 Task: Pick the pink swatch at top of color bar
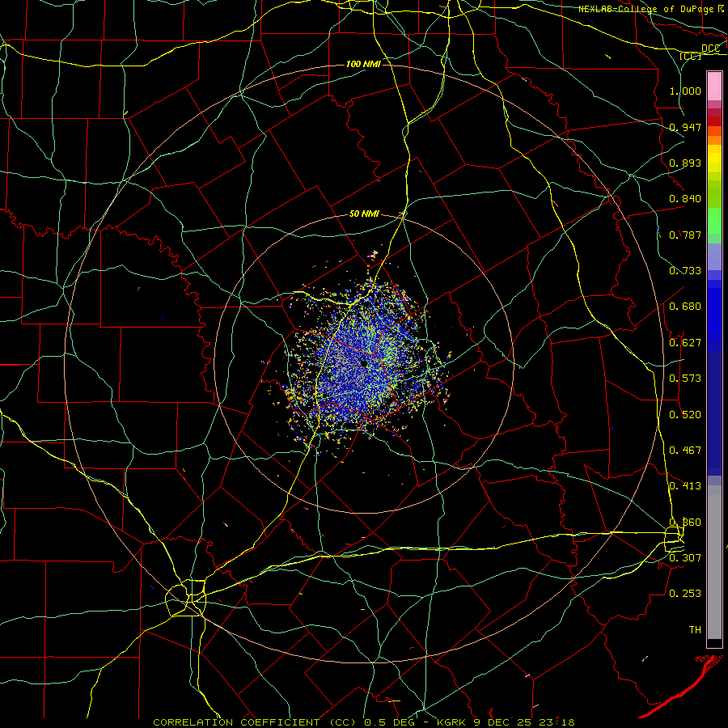[714, 87]
